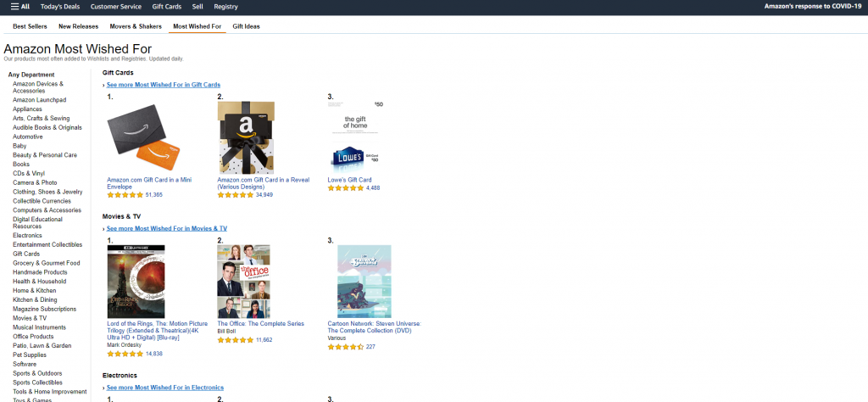
Task: Open Today's Deals page
Action: pos(60,7)
